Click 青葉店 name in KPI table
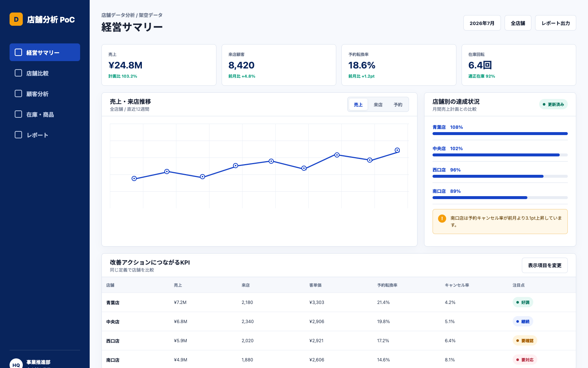588x368 pixels. click(113, 302)
